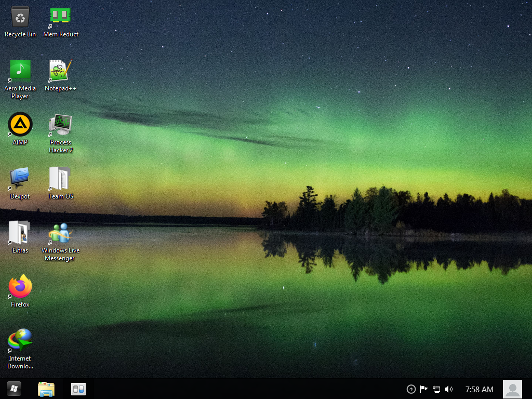
Task: Open the volume speaker control
Action: coord(449,389)
